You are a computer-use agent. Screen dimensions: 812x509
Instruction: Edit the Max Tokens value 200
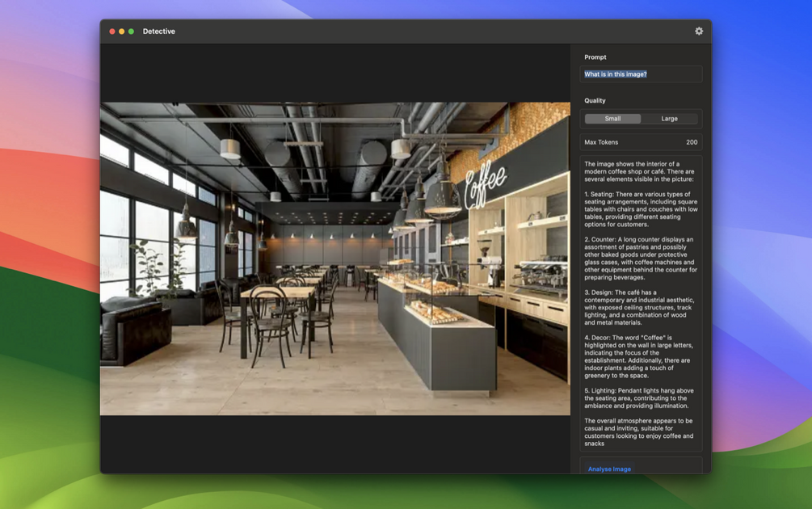[x=692, y=142]
